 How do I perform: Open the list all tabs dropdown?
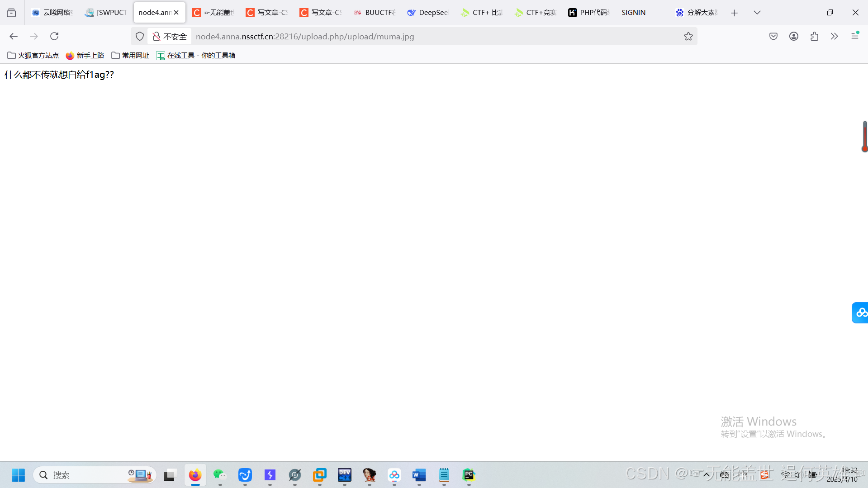[757, 12]
